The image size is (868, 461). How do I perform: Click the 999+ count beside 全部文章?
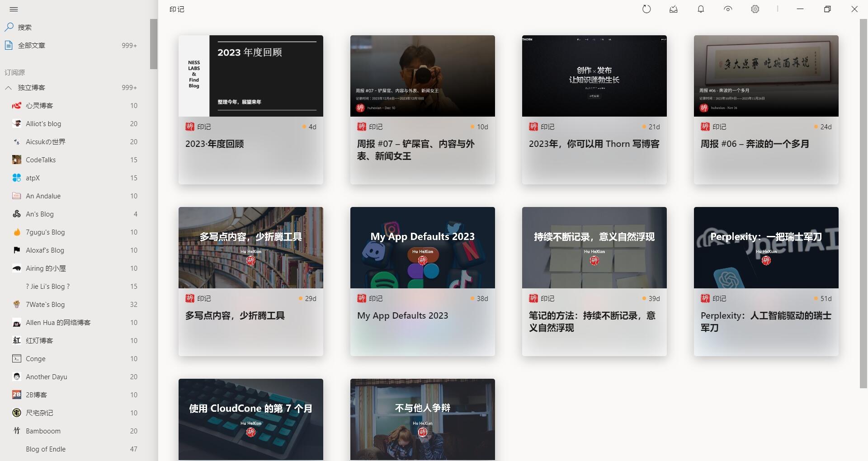129,45
